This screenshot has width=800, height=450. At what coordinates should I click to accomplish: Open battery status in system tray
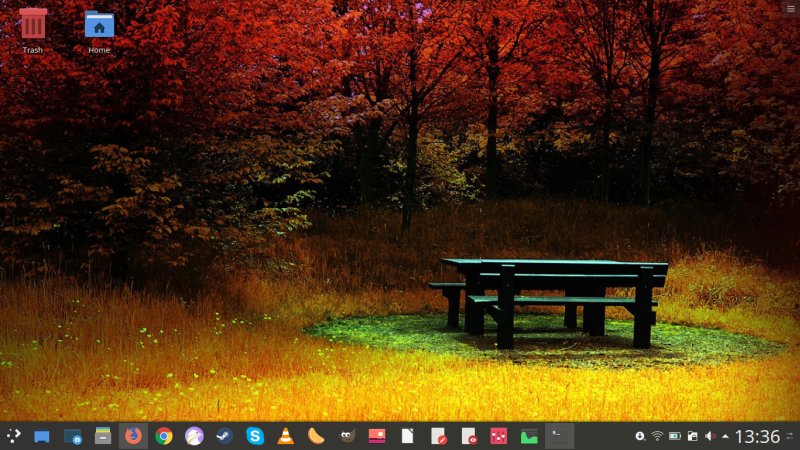(x=674, y=436)
